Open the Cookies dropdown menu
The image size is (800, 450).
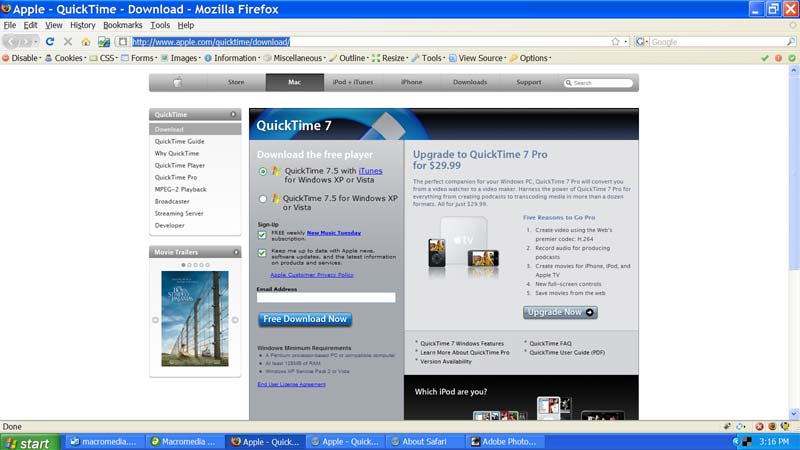pos(65,58)
